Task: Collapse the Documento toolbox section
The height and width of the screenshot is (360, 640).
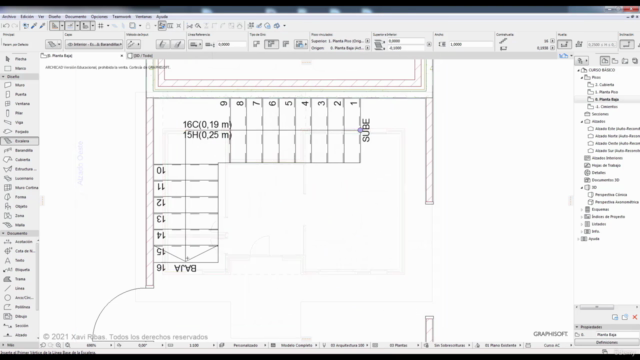Action: click(3, 233)
